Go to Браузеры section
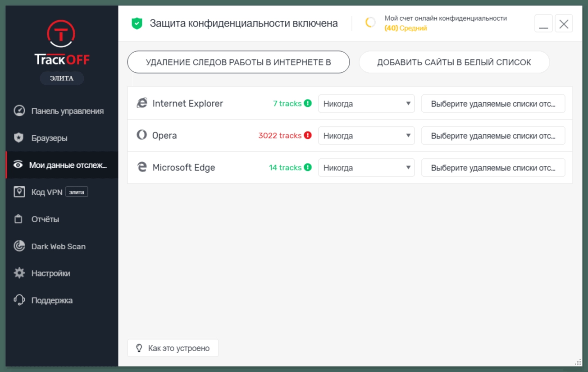The image size is (588, 372). (x=62, y=138)
